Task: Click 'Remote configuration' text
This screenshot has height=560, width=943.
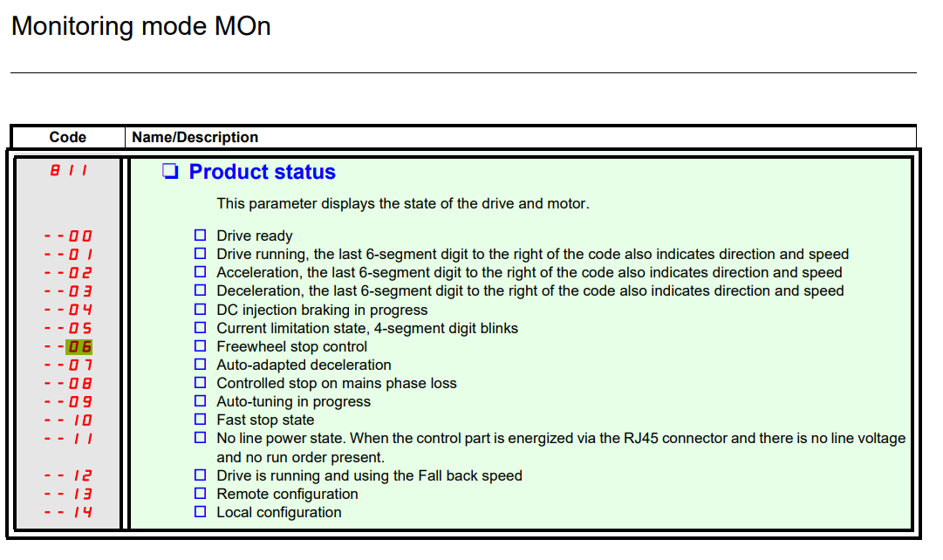Action: 288,494
